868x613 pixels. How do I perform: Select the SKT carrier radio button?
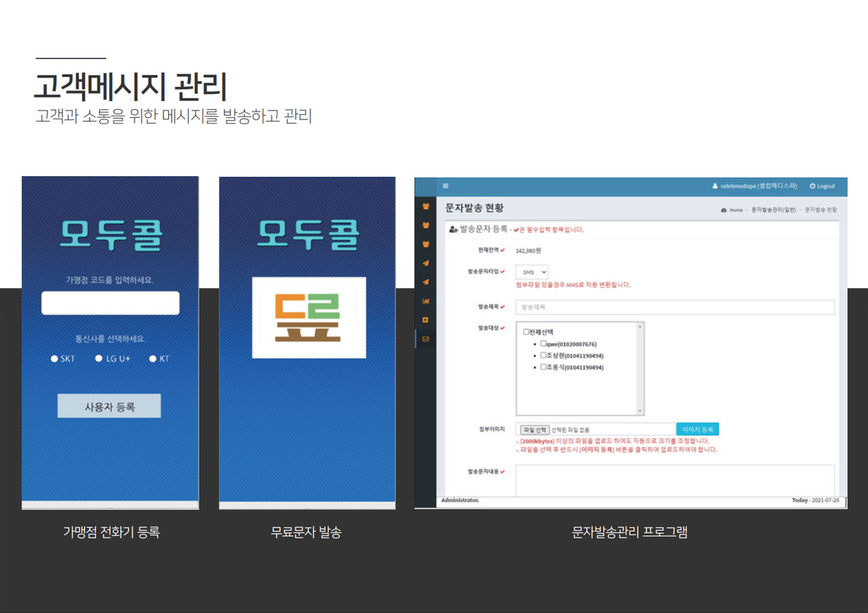(54, 359)
